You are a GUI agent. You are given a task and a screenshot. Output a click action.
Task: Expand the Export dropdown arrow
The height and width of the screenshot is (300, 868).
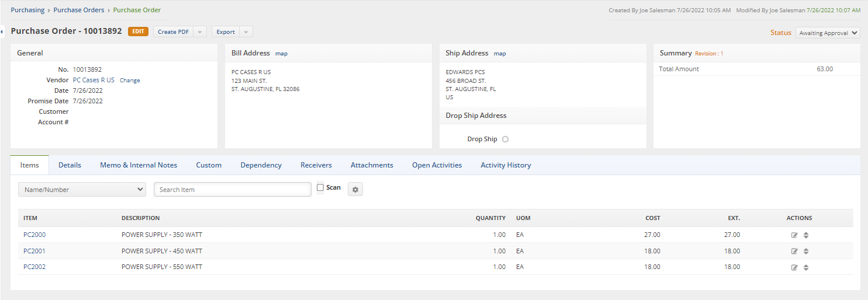click(247, 32)
